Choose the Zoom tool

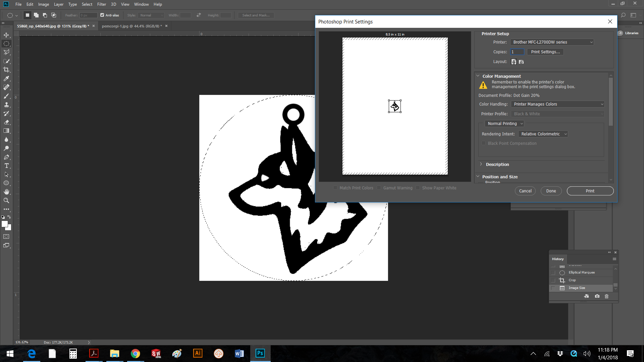point(6,200)
